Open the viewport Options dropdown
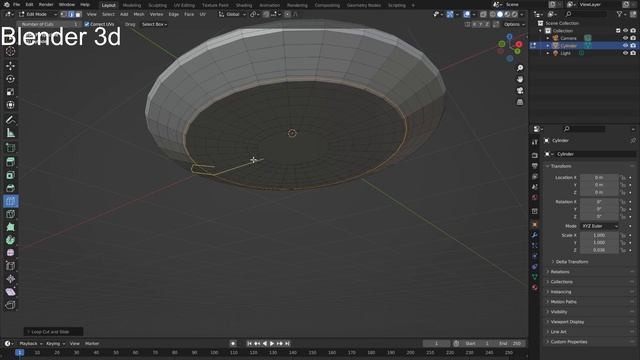 [514, 24]
